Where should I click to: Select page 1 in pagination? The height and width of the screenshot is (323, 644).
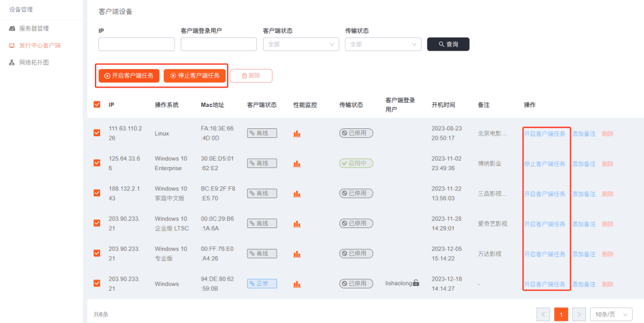point(561,315)
